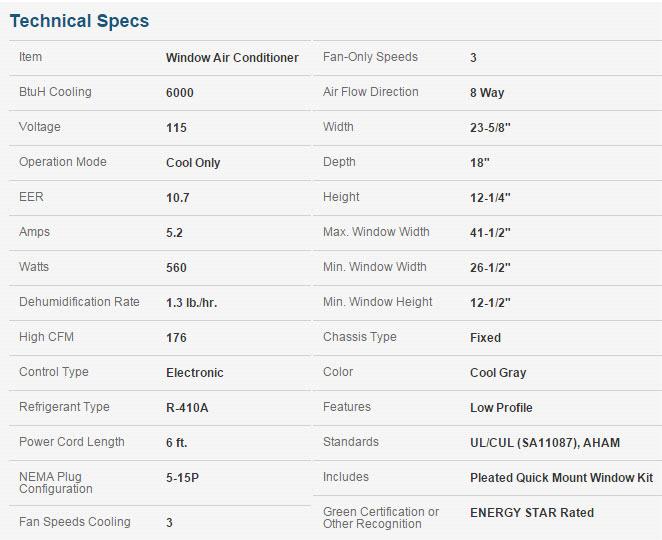
Task: Click the Amps value 5.2
Action: click(174, 233)
